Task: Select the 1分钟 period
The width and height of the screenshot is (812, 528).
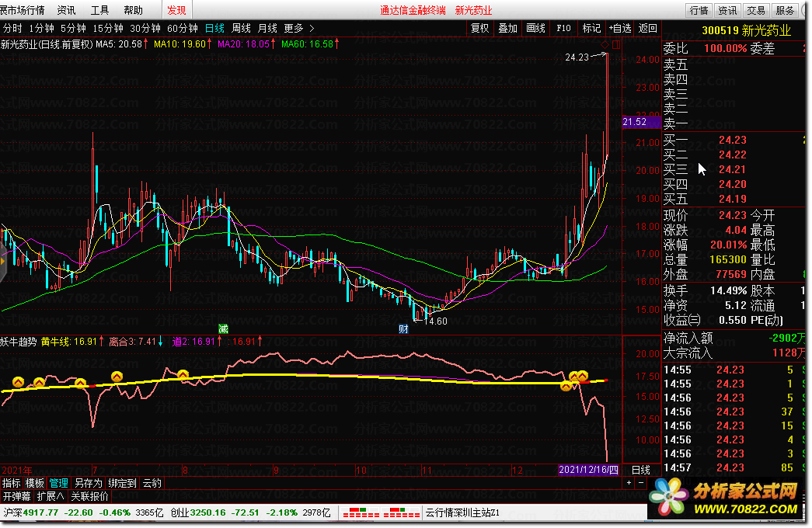Action: [41, 28]
